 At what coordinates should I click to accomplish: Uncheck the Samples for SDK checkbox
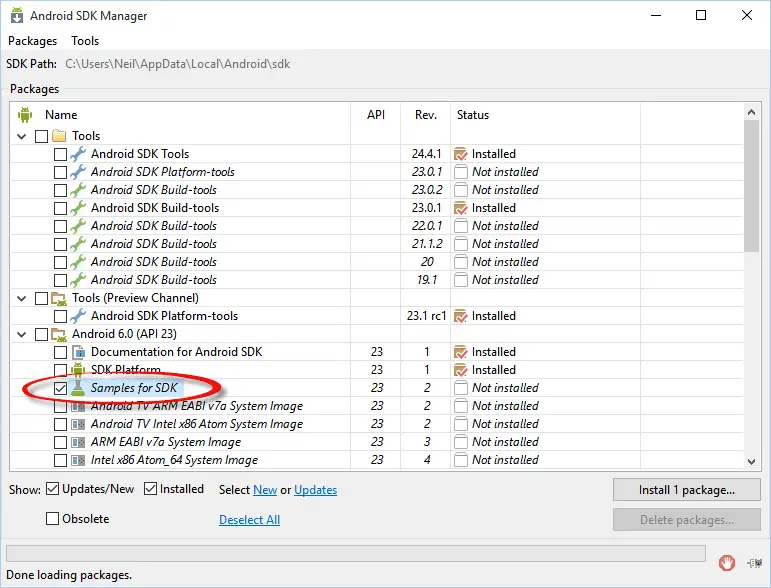tap(61, 388)
